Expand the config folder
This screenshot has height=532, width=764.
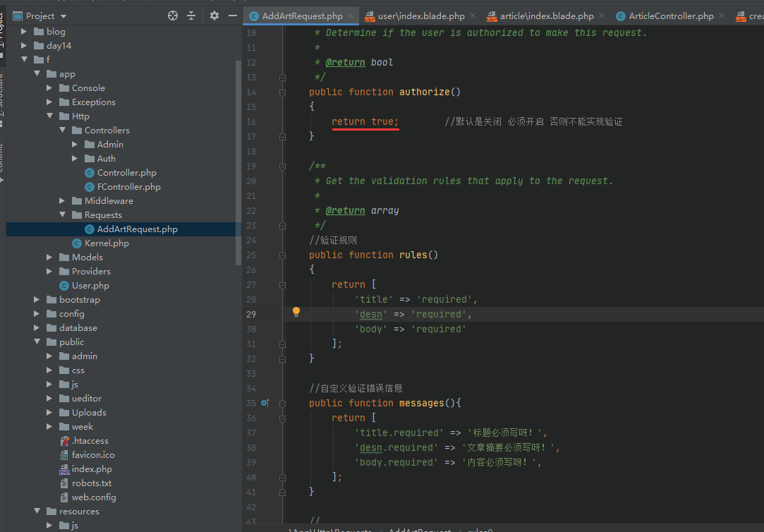tap(37, 314)
